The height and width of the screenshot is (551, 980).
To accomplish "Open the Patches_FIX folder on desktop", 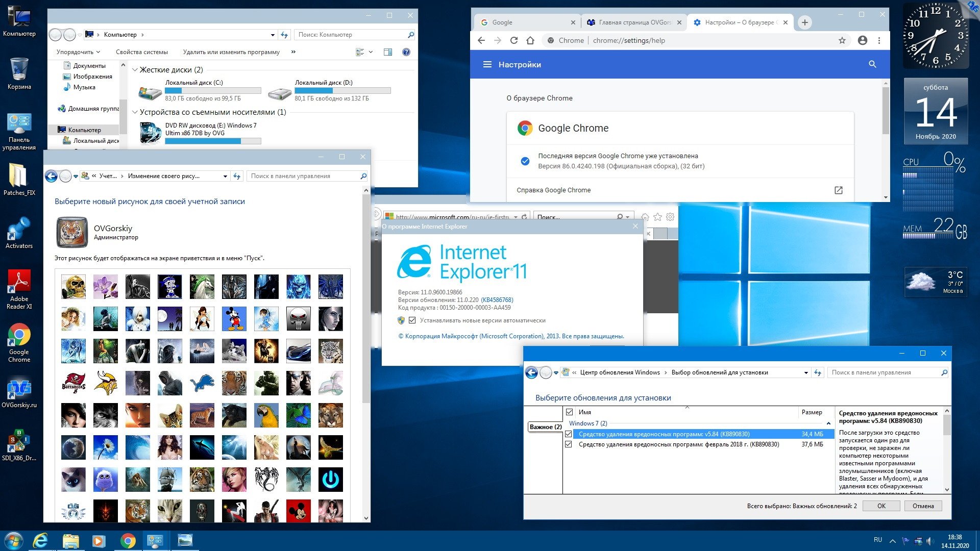I will tap(19, 180).
